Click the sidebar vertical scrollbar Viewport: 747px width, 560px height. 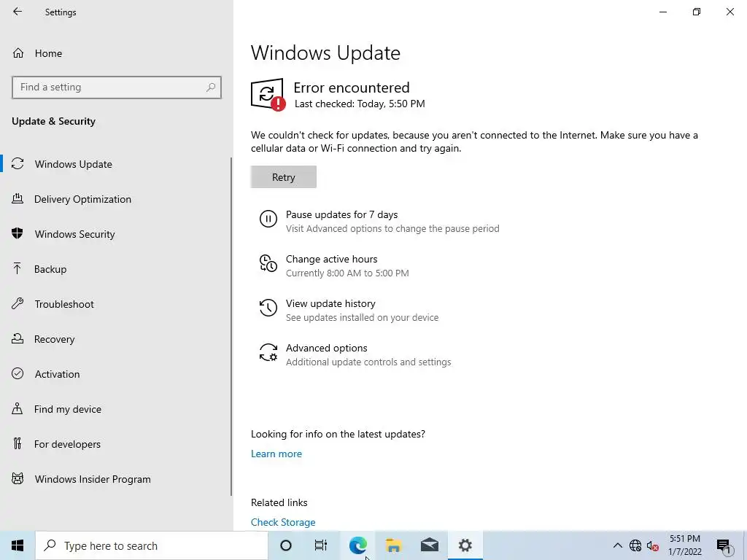click(x=231, y=326)
